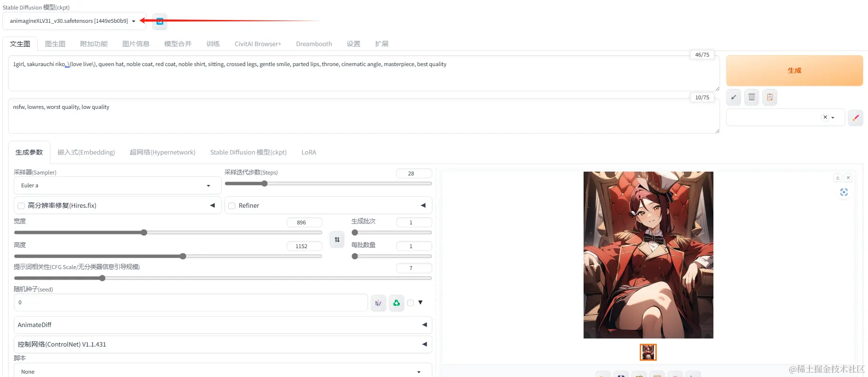868x377 pixels.
Task: Click the 10/75 negative token counter
Action: point(702,97)
